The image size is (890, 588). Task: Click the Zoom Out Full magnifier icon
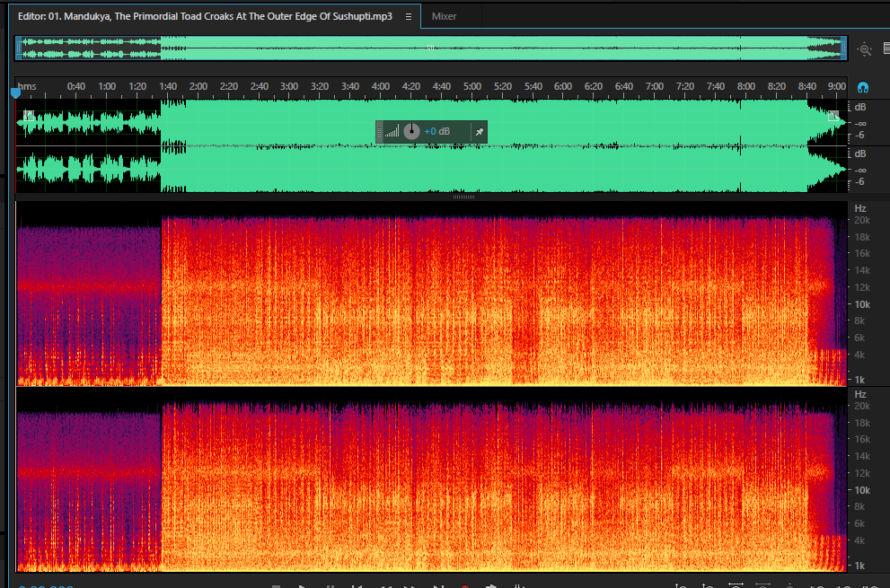point(864,49)
